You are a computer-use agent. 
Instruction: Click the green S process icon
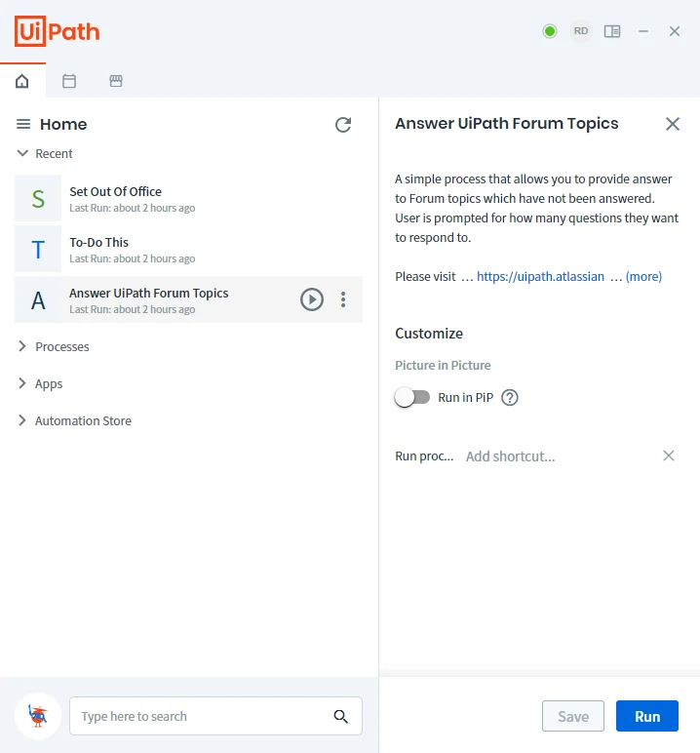point(38,198)
